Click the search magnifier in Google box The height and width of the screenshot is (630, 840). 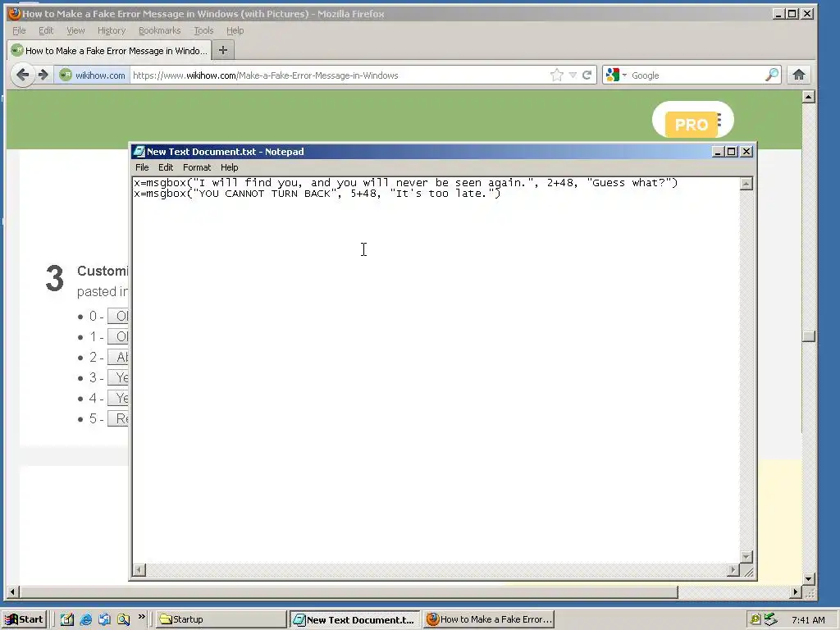point(771,75)
